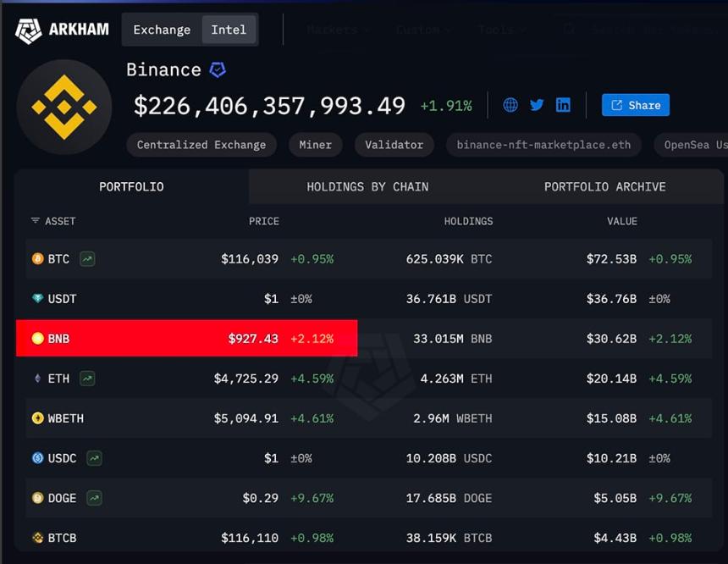Click the DOGE coin icon
Viewport: 728px width, 564px height.
[37, 498]
